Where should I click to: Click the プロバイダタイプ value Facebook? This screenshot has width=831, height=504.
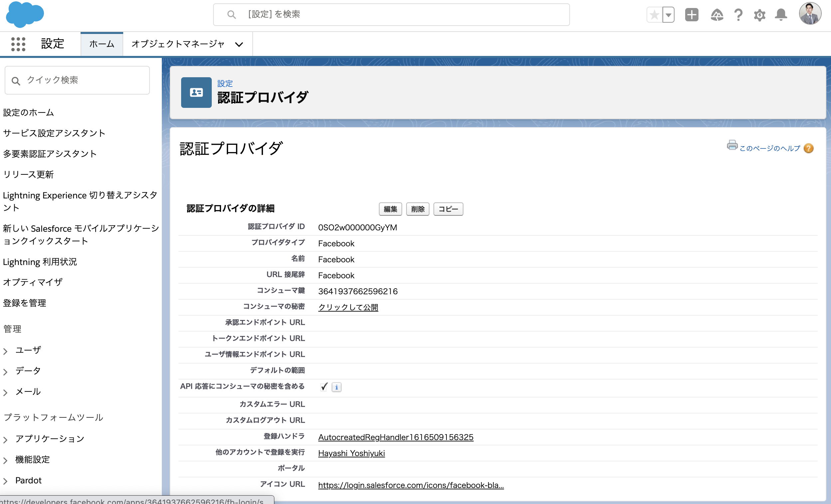pos(336,244)
